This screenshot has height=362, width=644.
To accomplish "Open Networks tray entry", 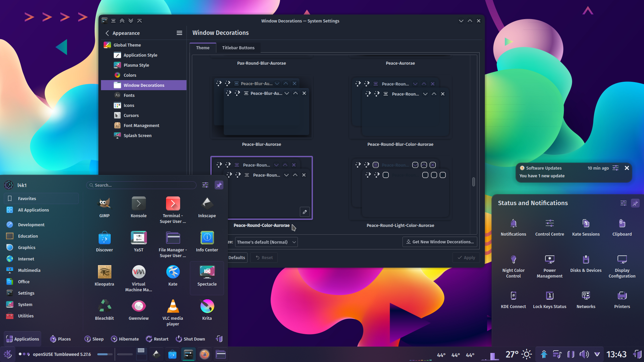I will pyautogui.click(x=586, y=300).
